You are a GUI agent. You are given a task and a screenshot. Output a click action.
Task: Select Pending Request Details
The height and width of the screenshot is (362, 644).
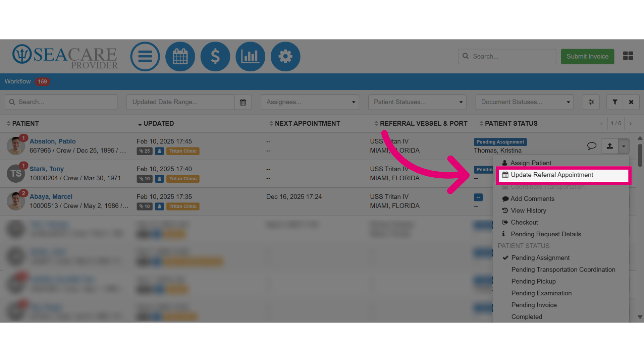[x=561, y=234]
